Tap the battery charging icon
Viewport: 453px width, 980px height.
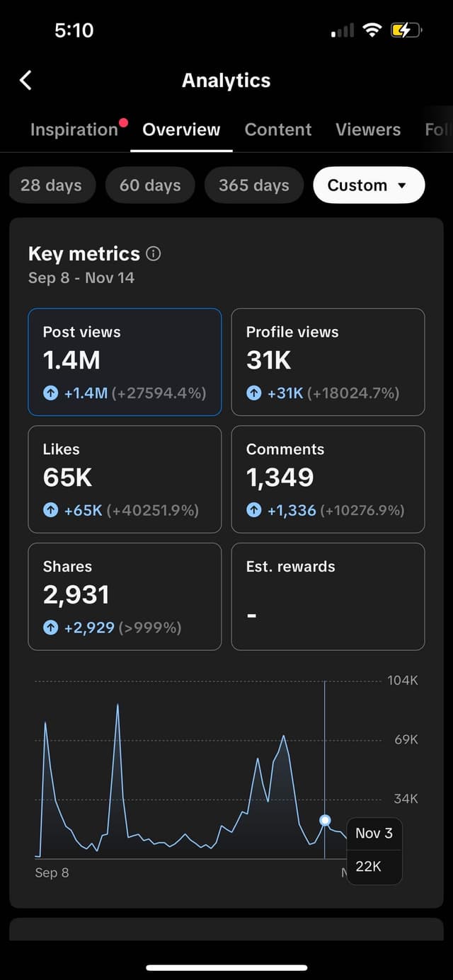(406, 30)
